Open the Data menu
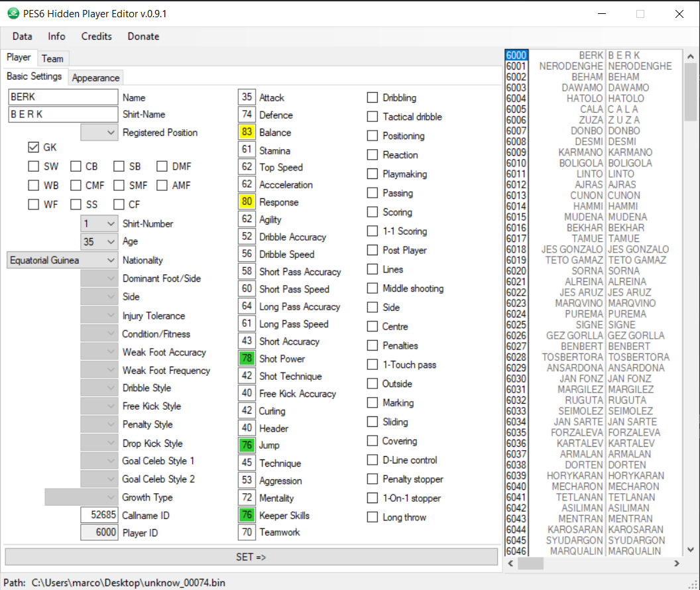 click(22, 36)
